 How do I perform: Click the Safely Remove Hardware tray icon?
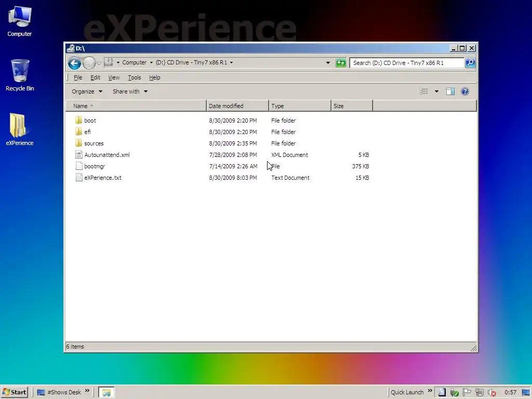click(x=454, y=393)
